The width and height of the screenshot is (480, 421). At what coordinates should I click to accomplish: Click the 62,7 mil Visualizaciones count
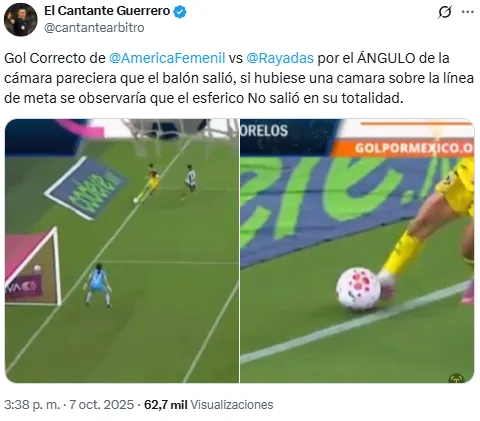click(209, 405)
